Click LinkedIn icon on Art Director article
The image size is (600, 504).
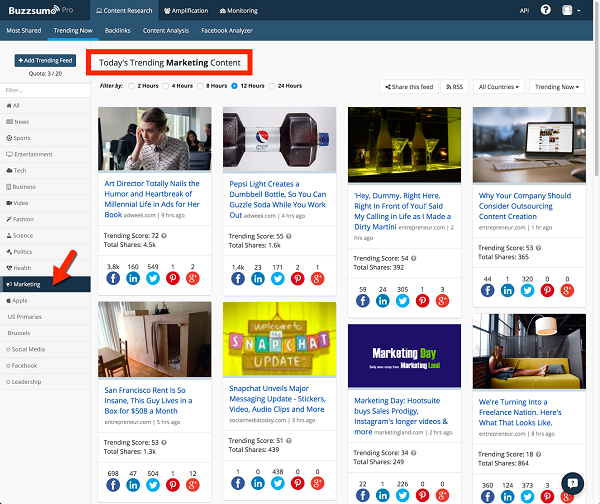click(x=133, y=278)
